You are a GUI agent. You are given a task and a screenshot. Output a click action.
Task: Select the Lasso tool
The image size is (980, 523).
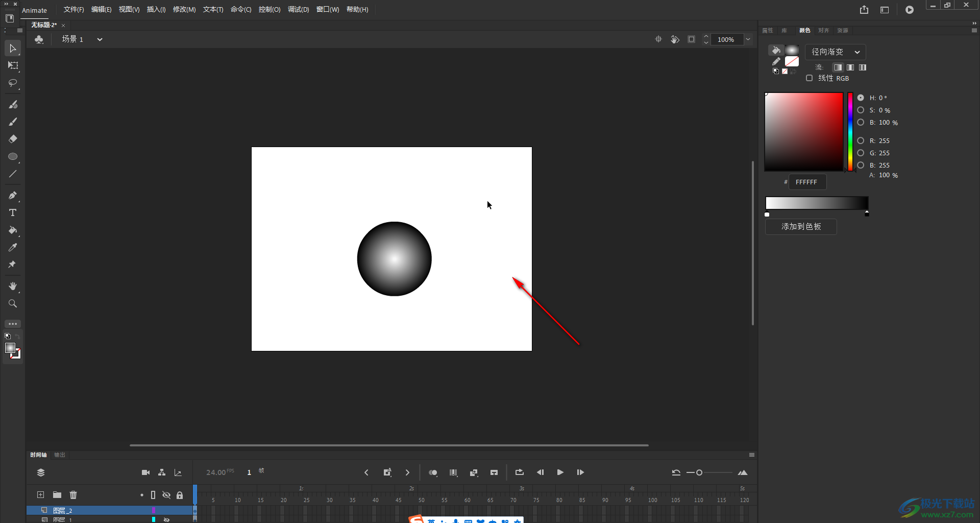(13, 83)
